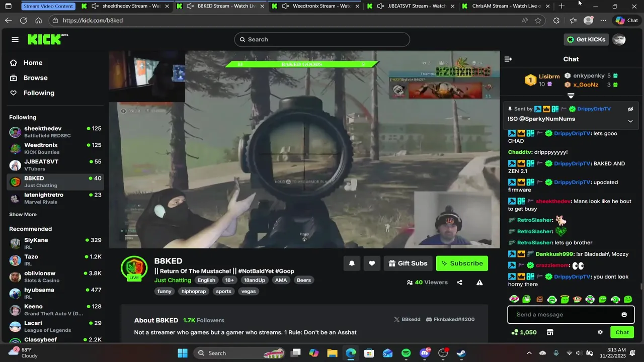Image resolution: width=644 pixels, height=362 pixels.
Task: Click the chat message input
Action: (x=566, y=315)
